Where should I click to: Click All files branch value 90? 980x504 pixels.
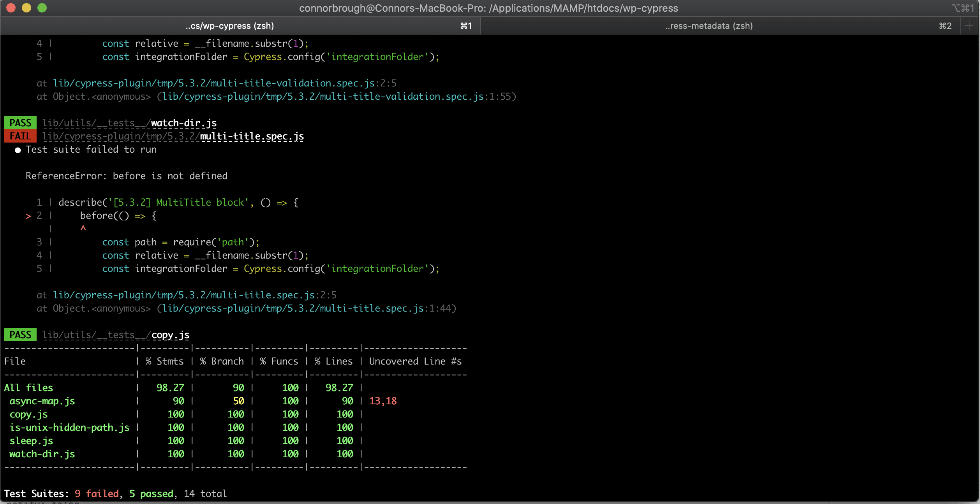[x=238, y=388]
